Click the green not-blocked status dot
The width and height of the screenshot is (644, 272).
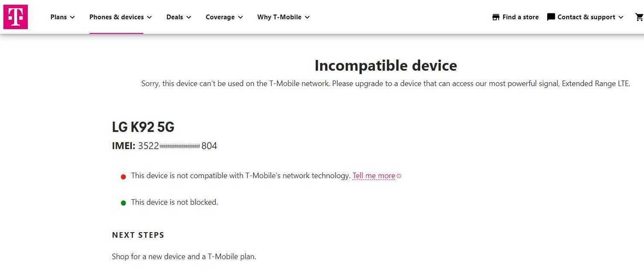click(x=123, y=203)
